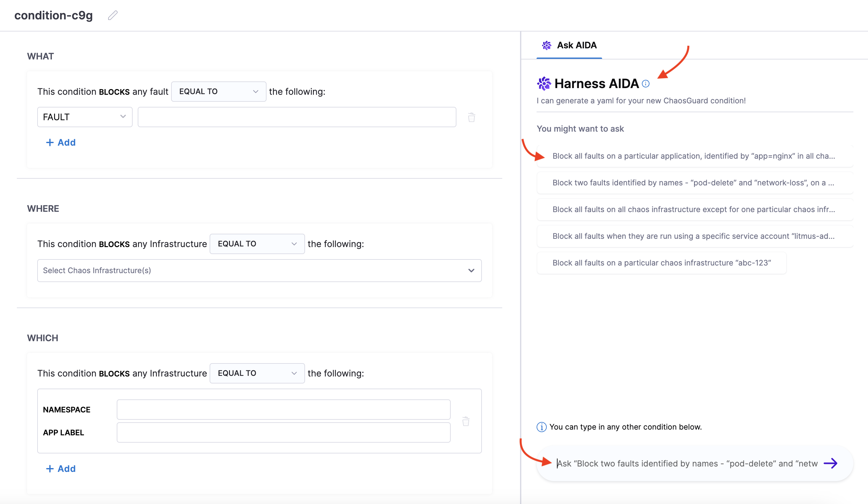The height and width of the screenshot is (504, 868).
Task: Select suggestion about app=nginx application
Action: (693, 156)
